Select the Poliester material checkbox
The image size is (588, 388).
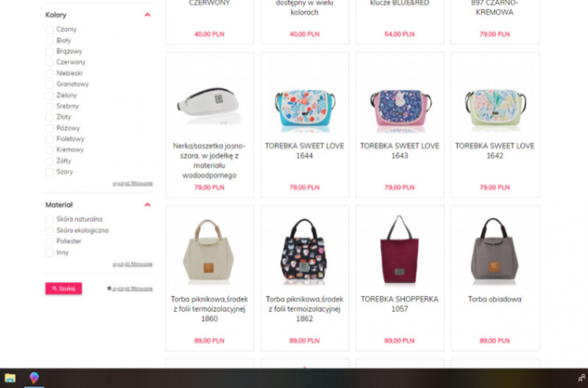tap(49, 241)
